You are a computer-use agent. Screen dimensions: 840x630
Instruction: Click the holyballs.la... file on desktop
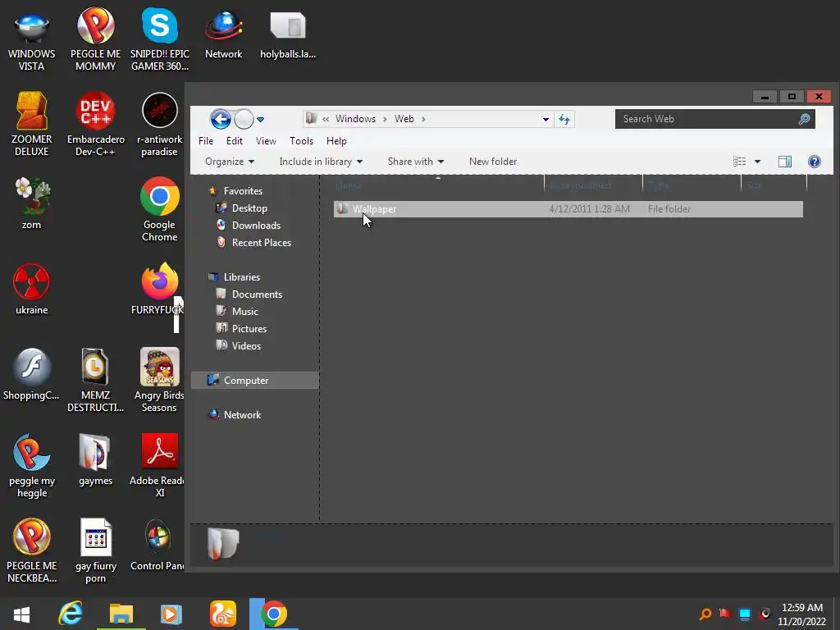[288, 35]
